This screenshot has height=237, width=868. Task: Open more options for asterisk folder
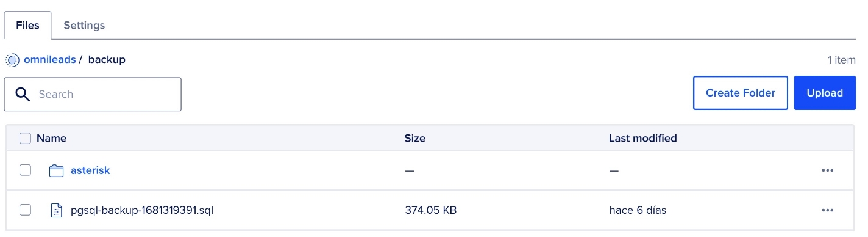tap(827, 170)
